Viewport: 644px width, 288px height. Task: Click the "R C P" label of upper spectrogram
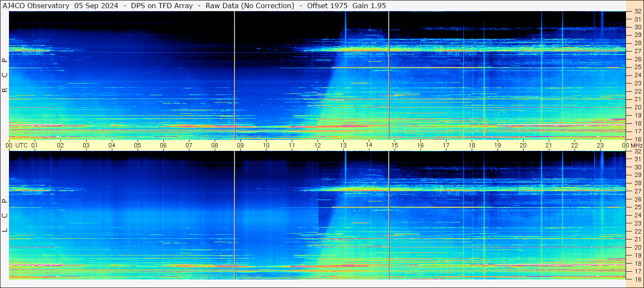(x=5, y=76)
